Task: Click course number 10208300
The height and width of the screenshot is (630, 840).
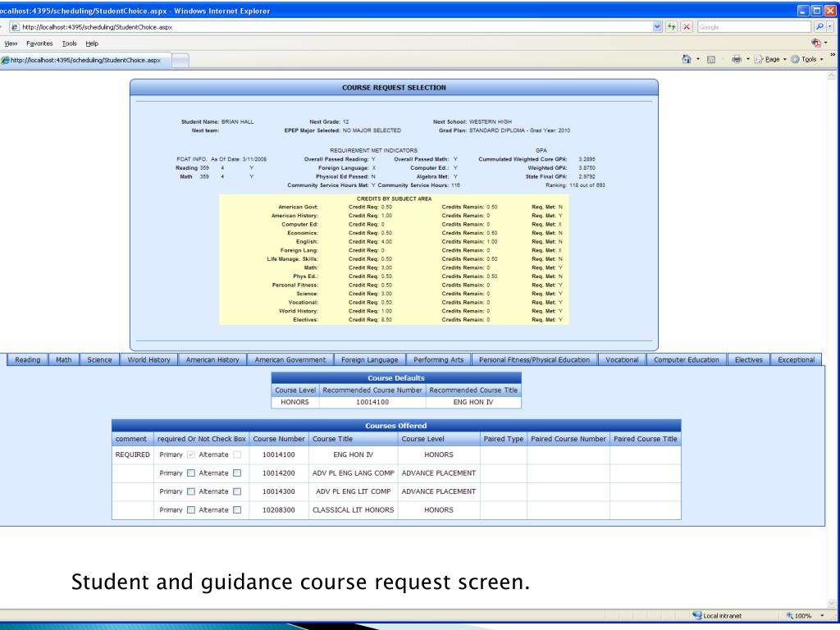Action: [279, 510]
